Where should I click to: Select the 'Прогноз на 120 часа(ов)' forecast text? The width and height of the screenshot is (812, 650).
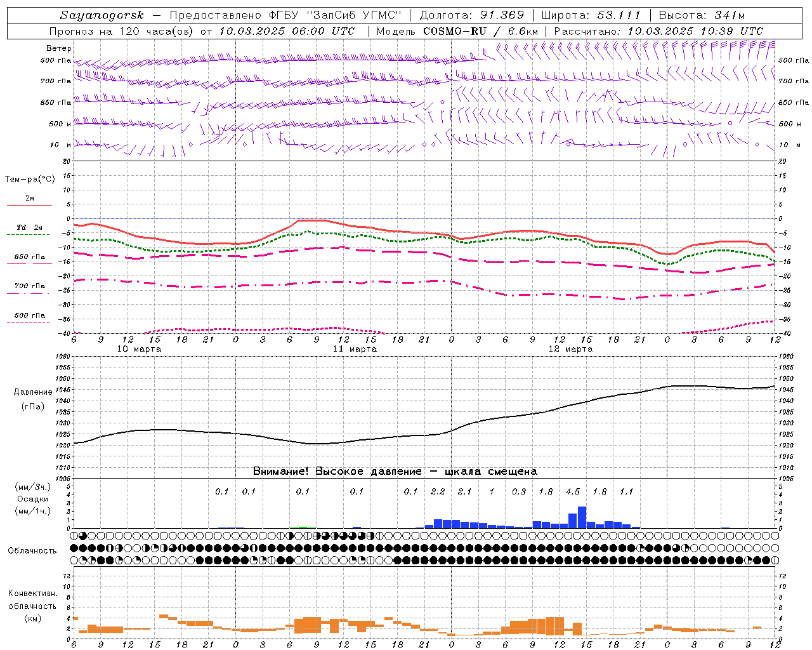coord(121,31)
